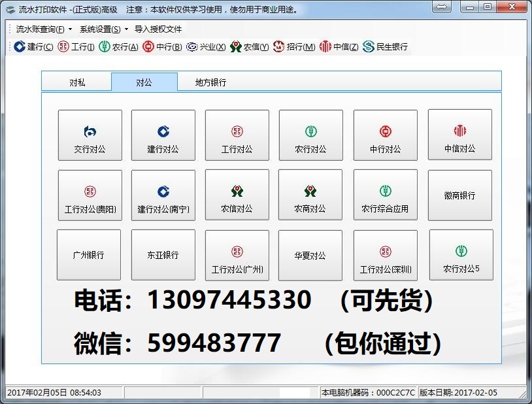
Task: Open the 农信对公 template
Action: coord(237,195)
